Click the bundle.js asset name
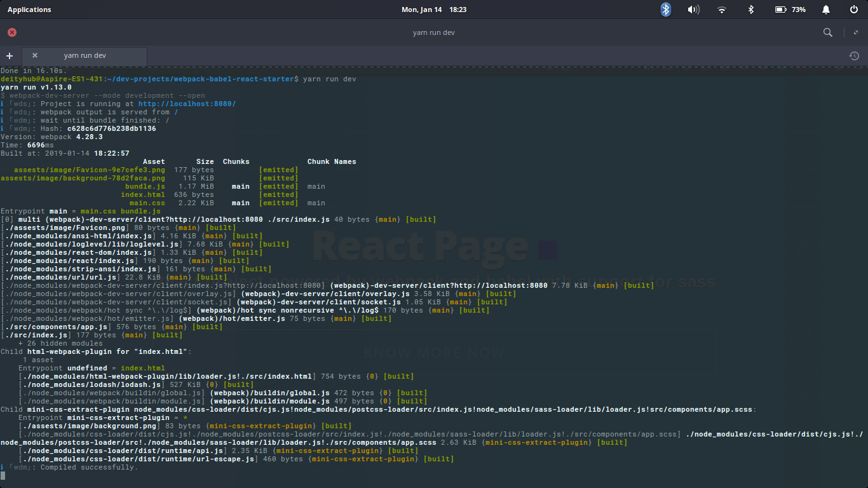Image resolution: width=868 pixels, height=488 pixels. pos(145,186)
